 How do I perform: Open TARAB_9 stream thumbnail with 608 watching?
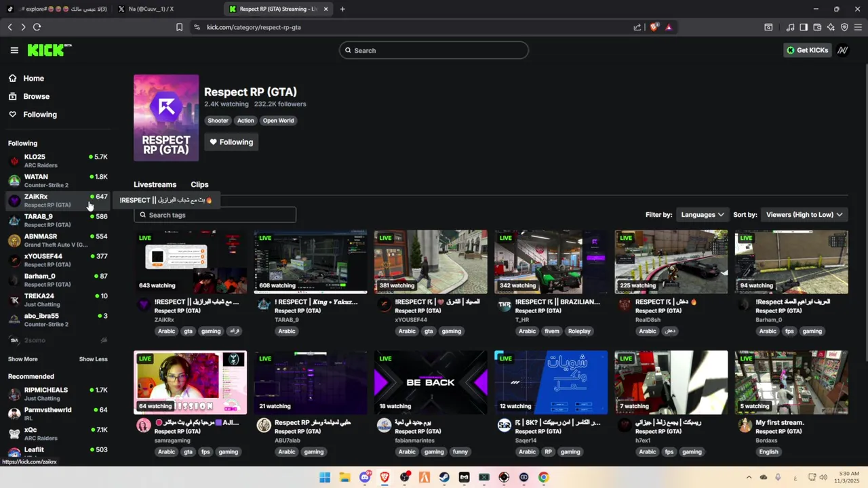(x=311, y=262)
